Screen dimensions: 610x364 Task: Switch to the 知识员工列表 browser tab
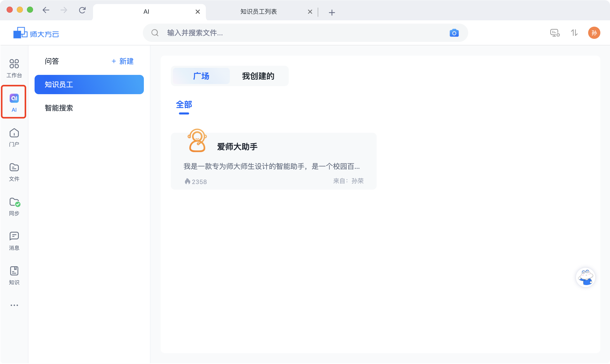pos(258,12)
